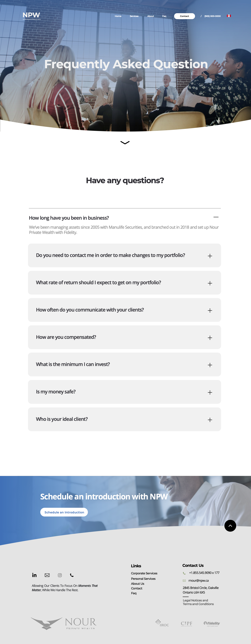Viewport: 251px width, 644px height.
Task: Click the Contact button in header
Action: (184, 16)
